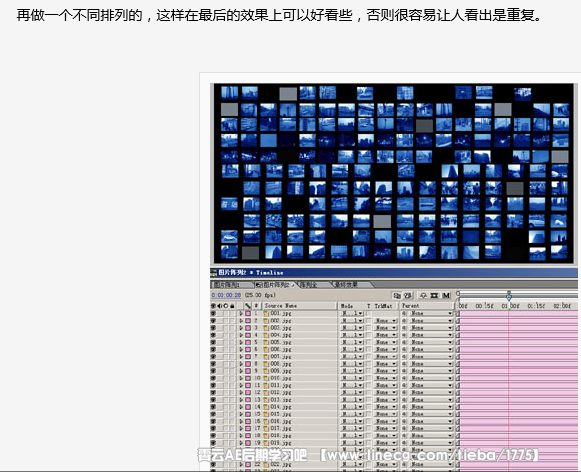Click the parent pick whip of layer 013.jpg
Image resolution: width=581 pixels, height=472 pixels.
coord(405,400)
